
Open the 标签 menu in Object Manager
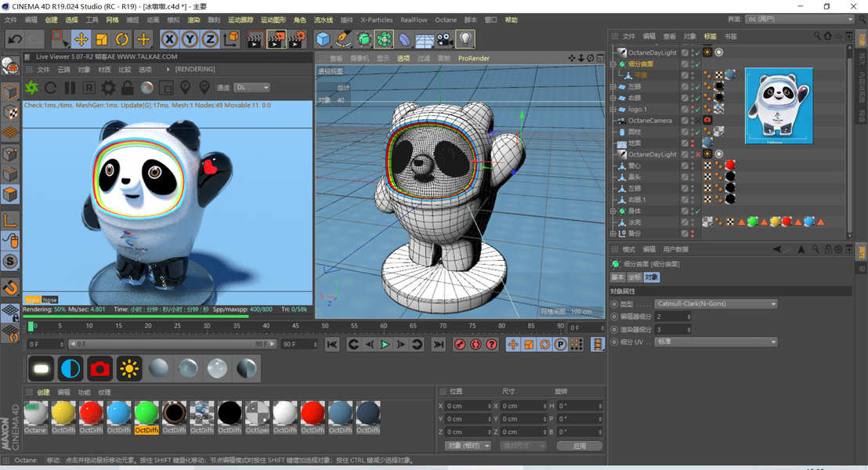[710, 37]
